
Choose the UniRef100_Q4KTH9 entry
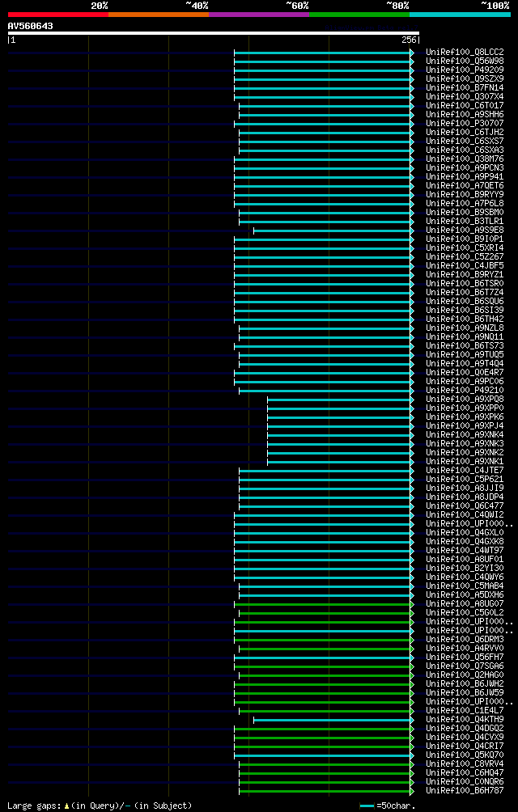(x=465, y=719)
